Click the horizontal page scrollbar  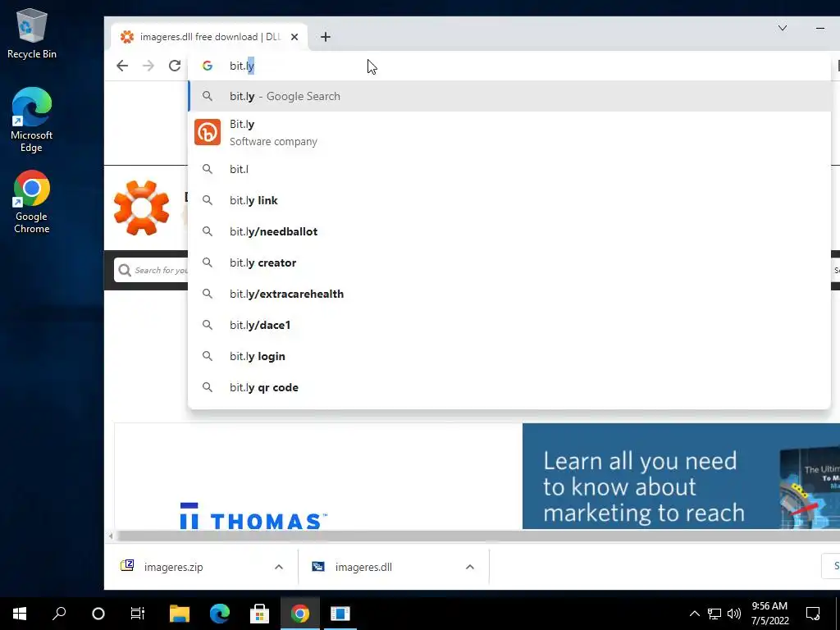477,536
